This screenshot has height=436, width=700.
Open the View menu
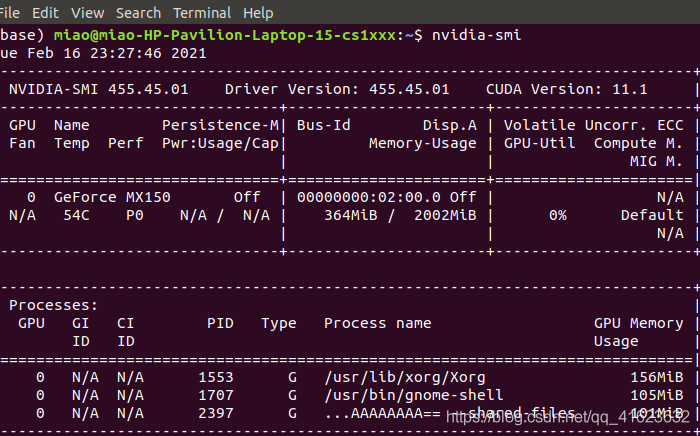[x=87, y=13]
